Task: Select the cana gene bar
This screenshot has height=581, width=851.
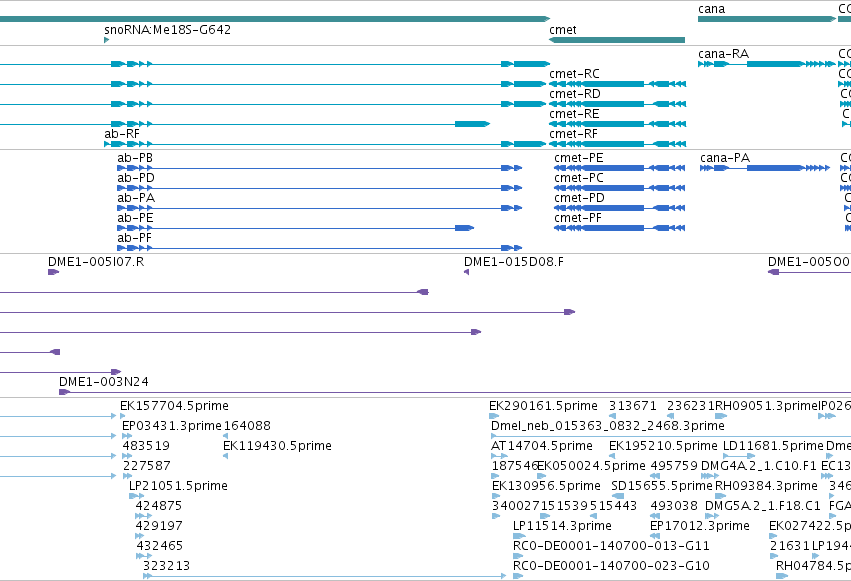Action: tap(766, 19)
